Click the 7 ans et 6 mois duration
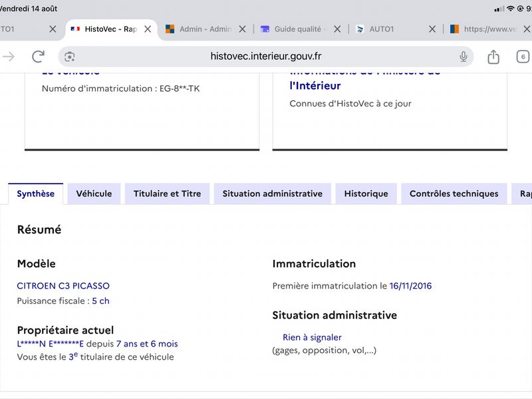The width and height of the screenshot is (532, 399). pyautogui.click(x=147, y=344)
